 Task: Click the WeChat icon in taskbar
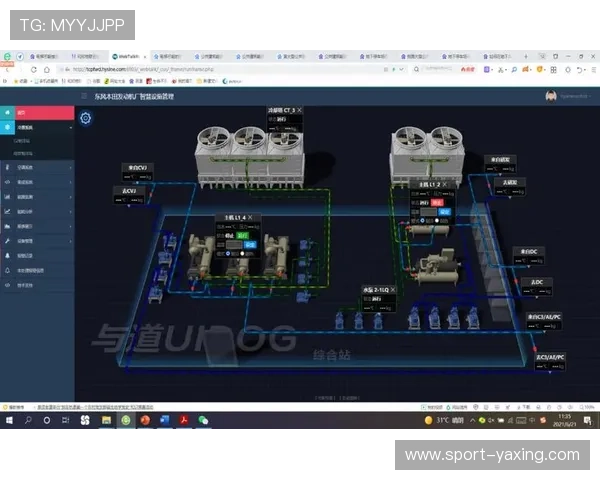point(203,420)
